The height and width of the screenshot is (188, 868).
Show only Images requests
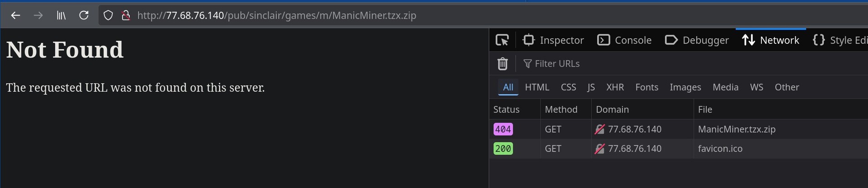tap(685, 87)
